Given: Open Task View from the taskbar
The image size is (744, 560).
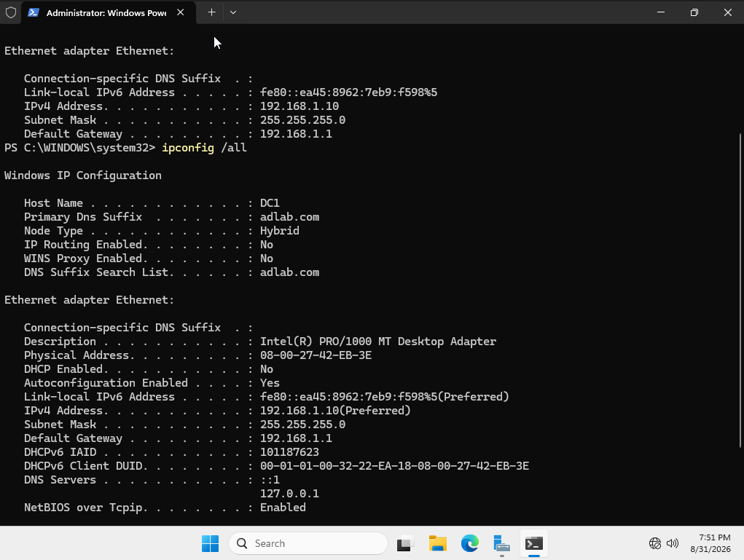Looking at the screenshot, I should 405,543.
